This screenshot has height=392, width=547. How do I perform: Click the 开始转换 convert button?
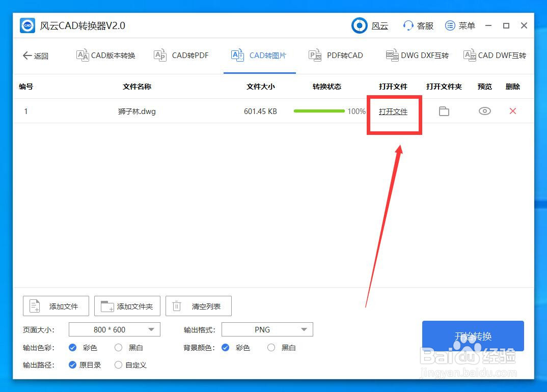(x=473, y=337)
